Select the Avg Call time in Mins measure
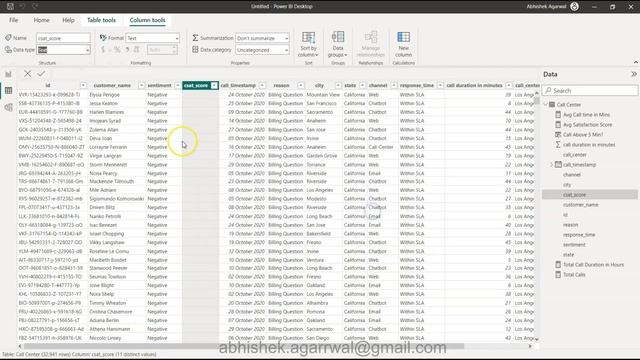Viewport: 640px width, 360px height. click(x=586, y=115)
